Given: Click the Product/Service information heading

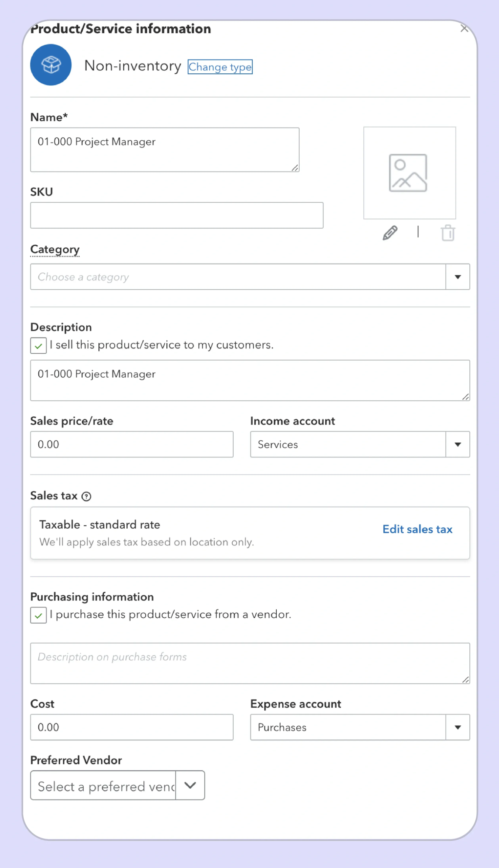Looking at the screenshot, I should (x=121, y=29).
